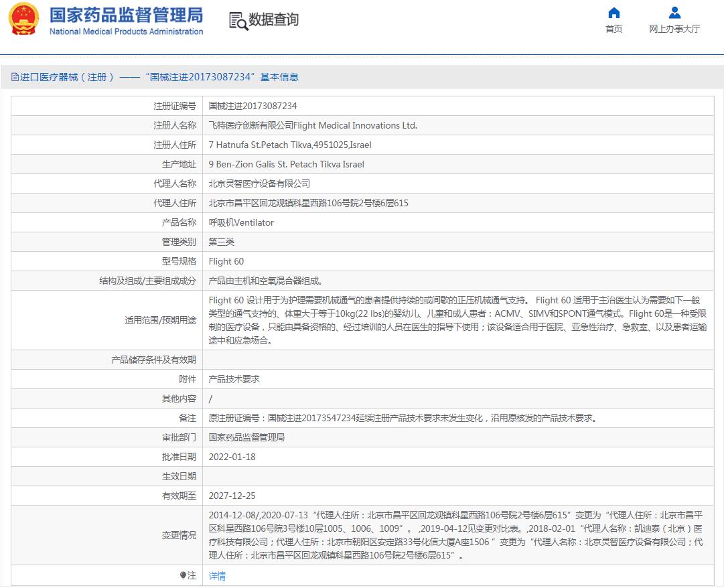Click the 网上办事大厅 person icon

click(x=674, y=13)
